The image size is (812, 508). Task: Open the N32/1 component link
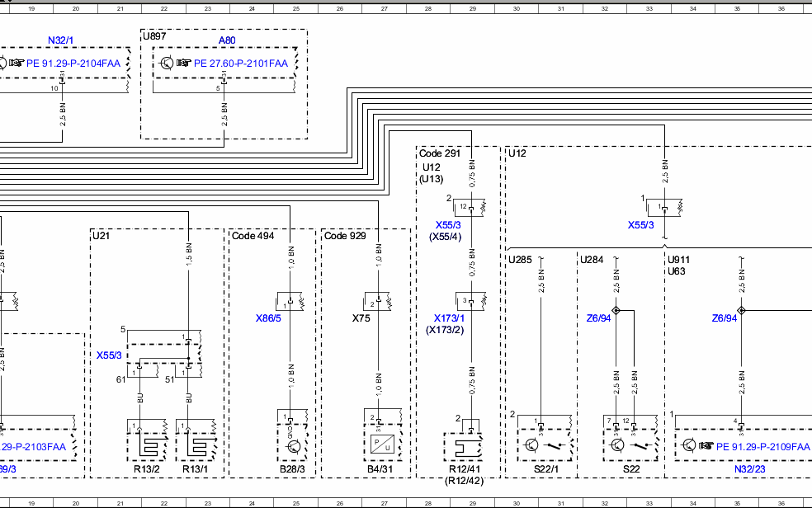click(x=60, y=40)
